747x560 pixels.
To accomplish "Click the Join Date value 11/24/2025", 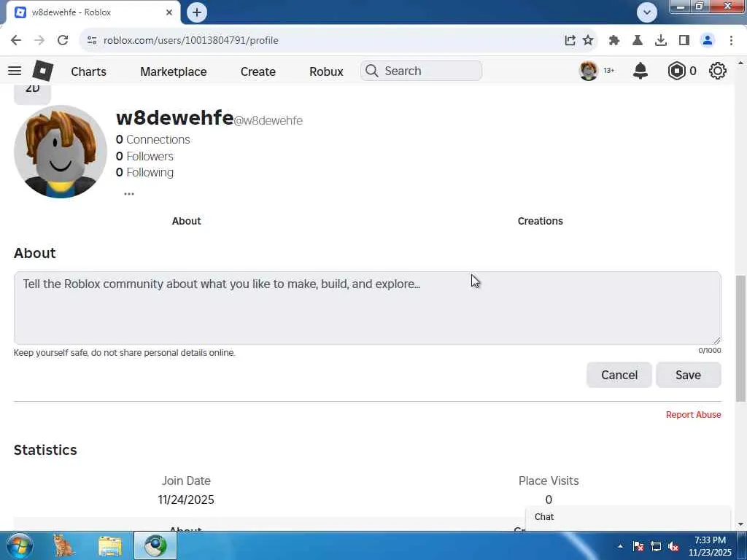I will pyautogui.click(x=186, y=499).
